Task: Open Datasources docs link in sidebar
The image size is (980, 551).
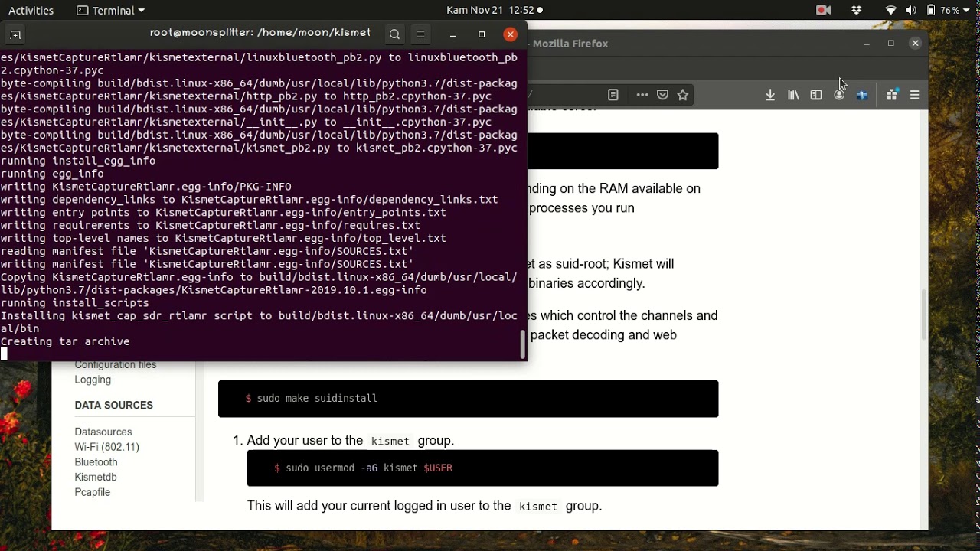Action: click(103, 432)
